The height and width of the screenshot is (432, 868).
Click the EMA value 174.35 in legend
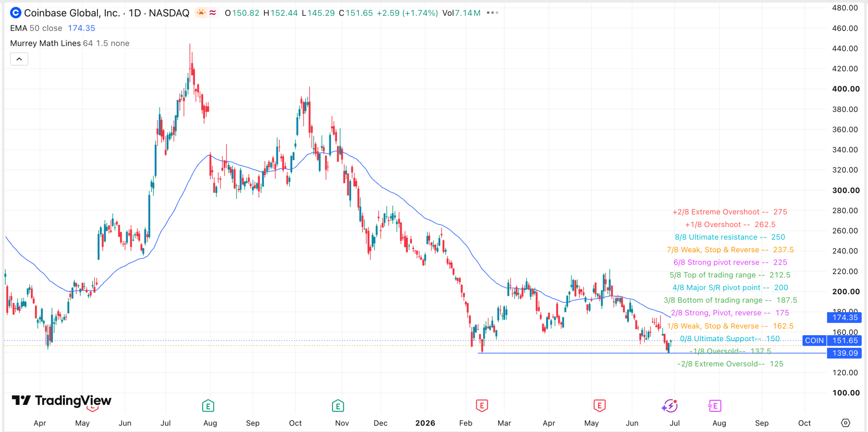click(x=81, y=28)
